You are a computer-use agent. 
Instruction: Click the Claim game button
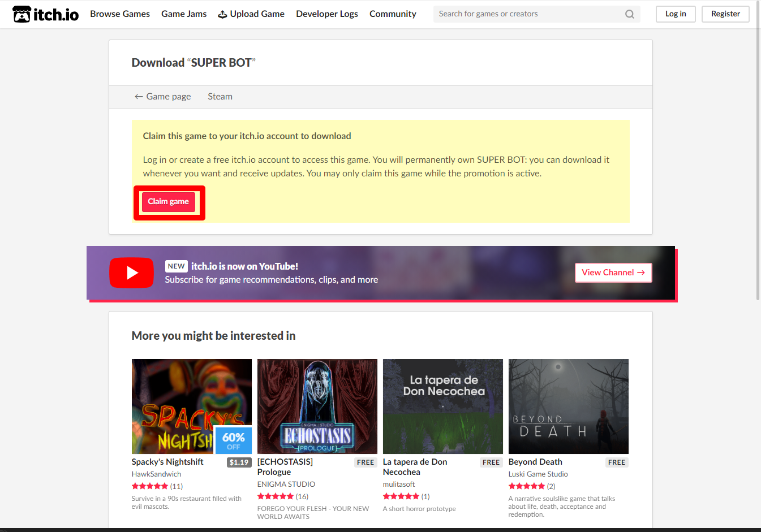[169, 202]
